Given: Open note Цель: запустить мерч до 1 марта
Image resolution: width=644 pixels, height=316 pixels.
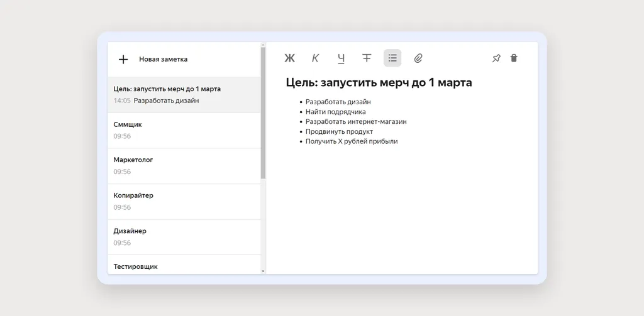Looking at the screenshot, I should pyautogui.click(x=184, y=95).
